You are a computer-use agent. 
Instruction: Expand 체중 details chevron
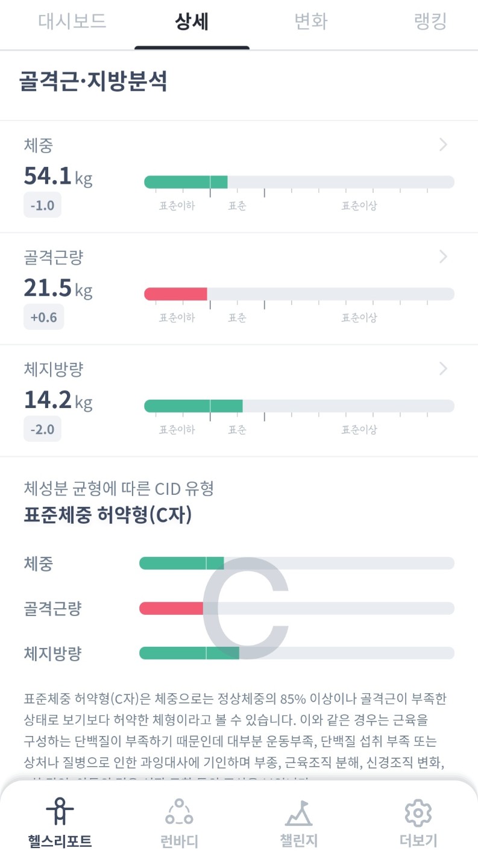click(443, 145)
